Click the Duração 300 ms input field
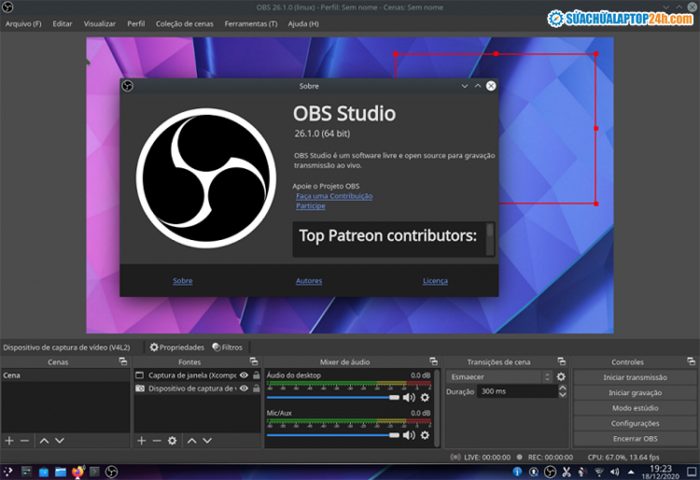This screenshot has width=700, height=480. click(515, 392)
